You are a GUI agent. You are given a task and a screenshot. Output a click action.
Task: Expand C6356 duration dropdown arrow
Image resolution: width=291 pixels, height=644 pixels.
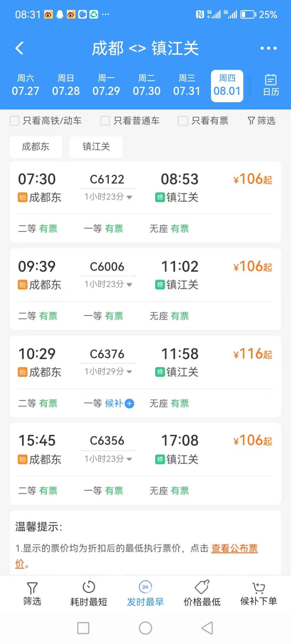tap(129, 459)
